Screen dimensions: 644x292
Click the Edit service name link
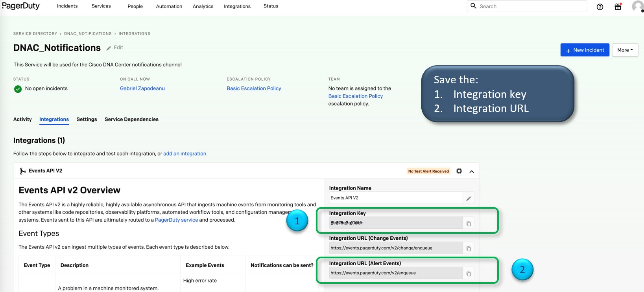(118, 48)
